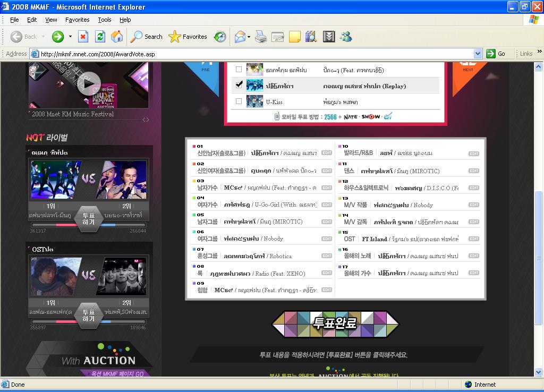544x392 pixels.
Task: Open the File menu
Action: 14,20
